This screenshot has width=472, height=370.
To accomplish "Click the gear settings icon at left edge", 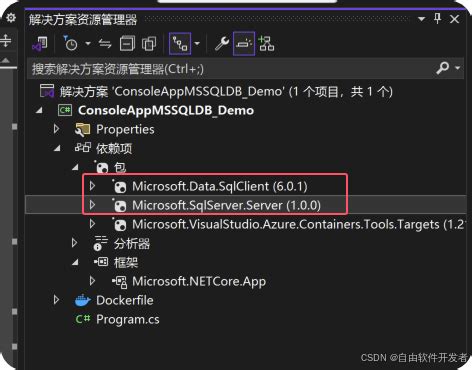I will [x=11, y=17].
